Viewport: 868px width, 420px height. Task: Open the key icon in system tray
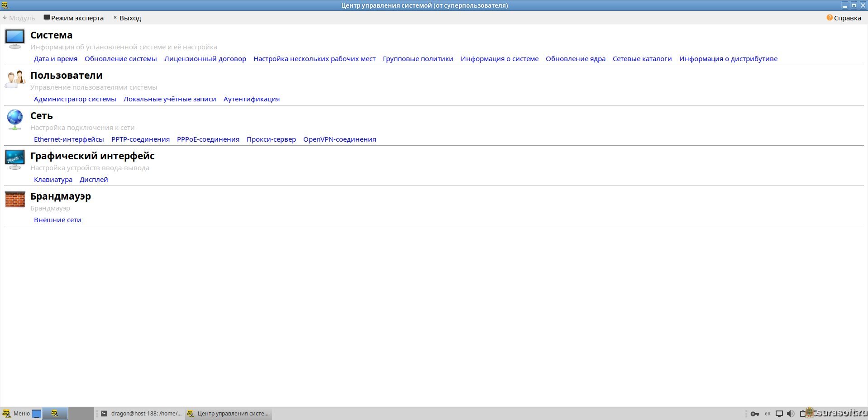tap(754, 414)
